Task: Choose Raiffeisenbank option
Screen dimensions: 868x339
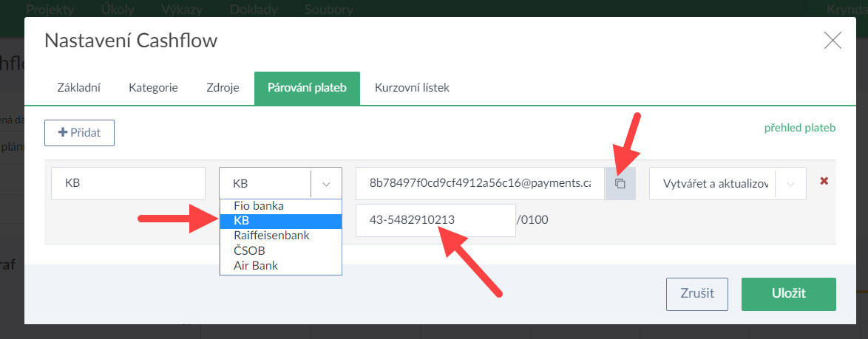Action: [x=271, y=236]
